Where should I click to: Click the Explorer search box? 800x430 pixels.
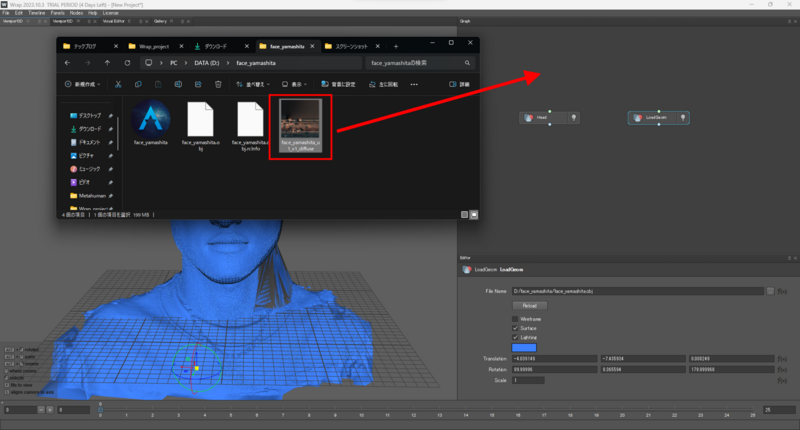pyautogui.click(x=420, y=63)
